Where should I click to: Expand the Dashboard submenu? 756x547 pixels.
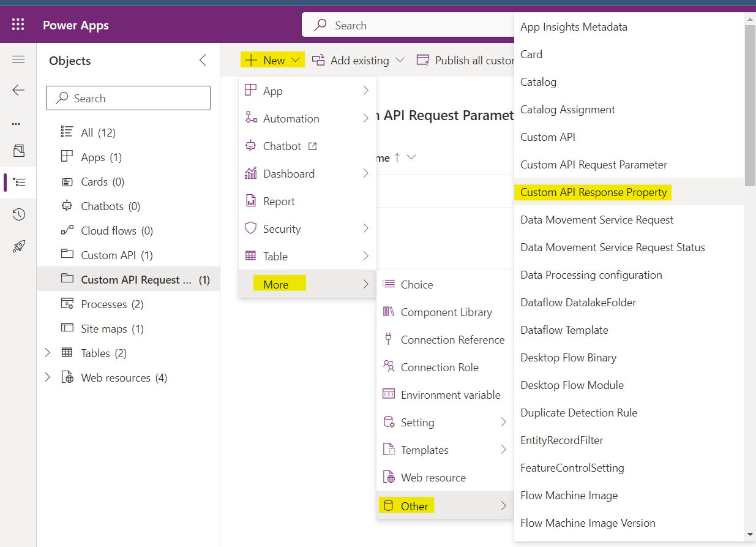click(366, 173)
